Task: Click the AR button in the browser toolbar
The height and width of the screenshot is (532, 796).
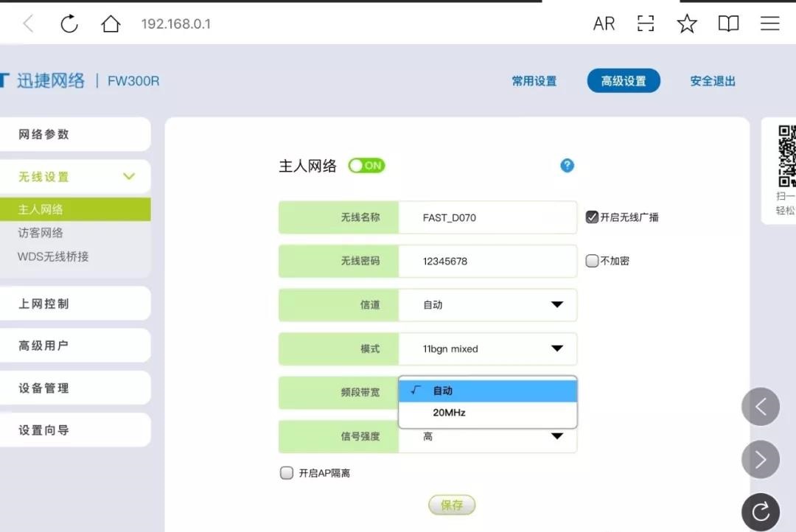Action: click(x=604, y=23)
